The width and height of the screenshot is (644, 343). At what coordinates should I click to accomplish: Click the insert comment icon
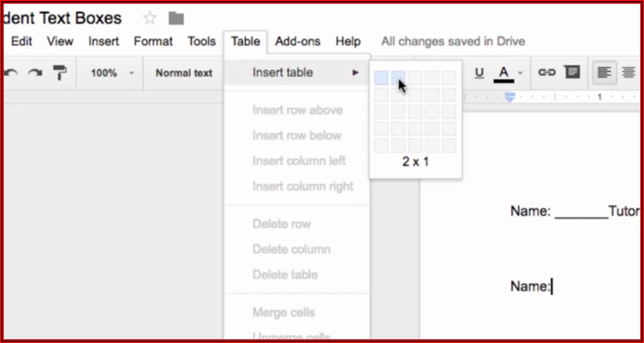tap(572, 73)
